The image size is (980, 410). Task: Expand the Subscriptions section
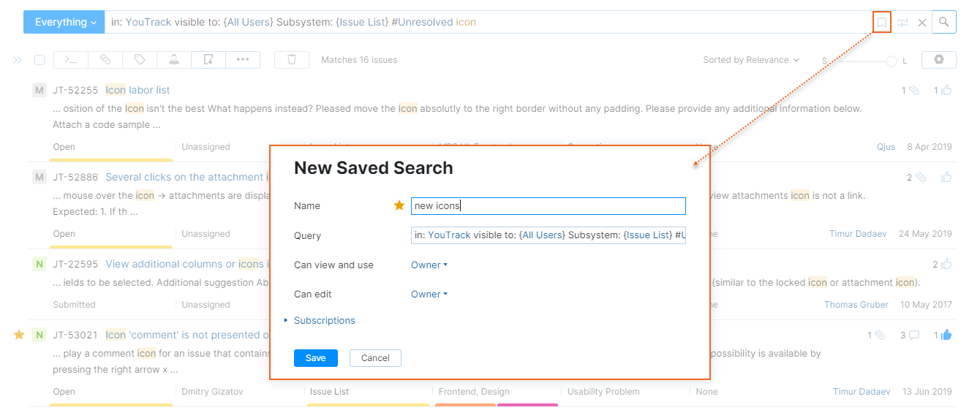click(x=324, y=321)
